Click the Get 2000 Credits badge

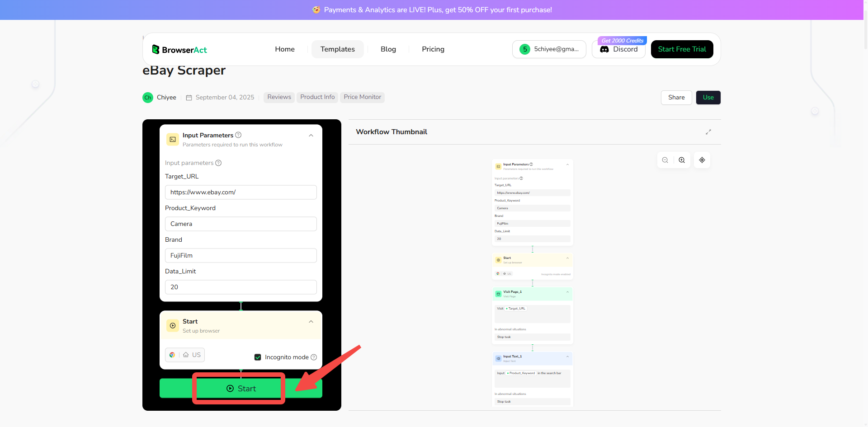(622, 41)
